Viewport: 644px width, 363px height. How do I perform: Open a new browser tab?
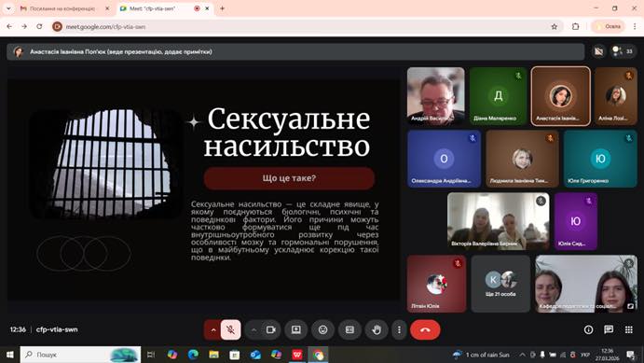[222, 8]
